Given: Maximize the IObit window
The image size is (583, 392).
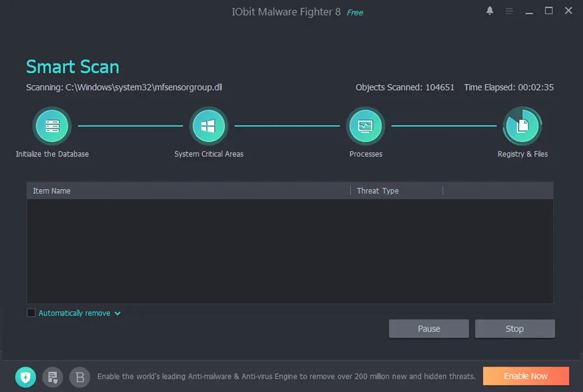Looking at the screenshot, I should tap(549, 11).
